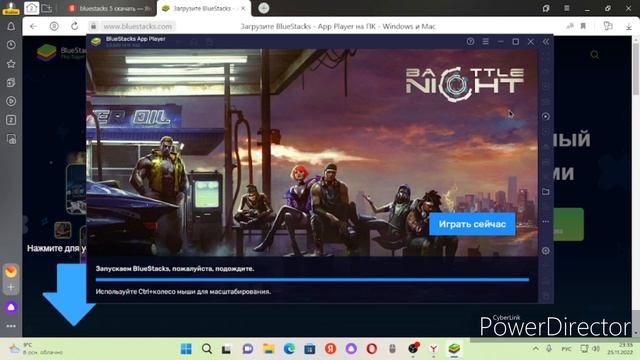Switch the РУС keyboard language indicator
Screen dimensions: 640x360
pos(566,349)
